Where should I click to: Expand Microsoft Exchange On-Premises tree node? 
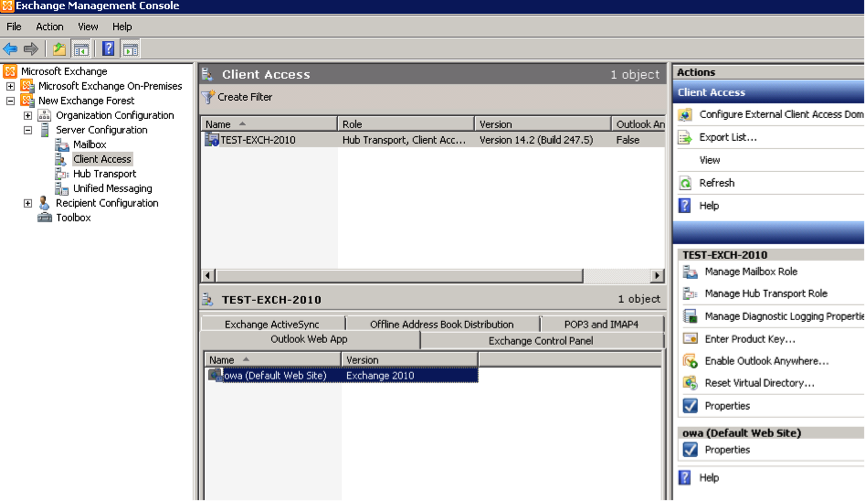pyautogui.click(x=10, y=86)
